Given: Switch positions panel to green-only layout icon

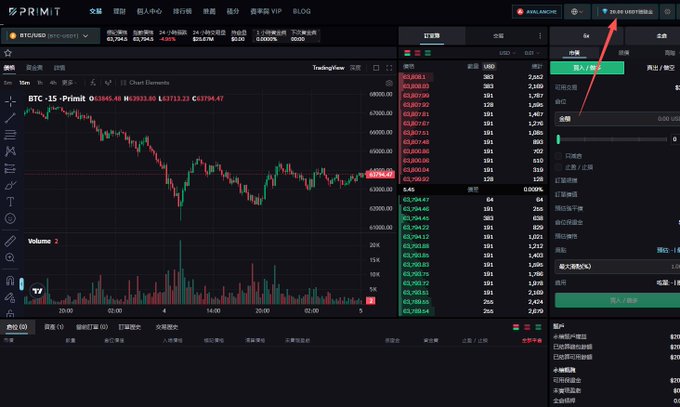Looking at the screenshot, I should [538, 327].
